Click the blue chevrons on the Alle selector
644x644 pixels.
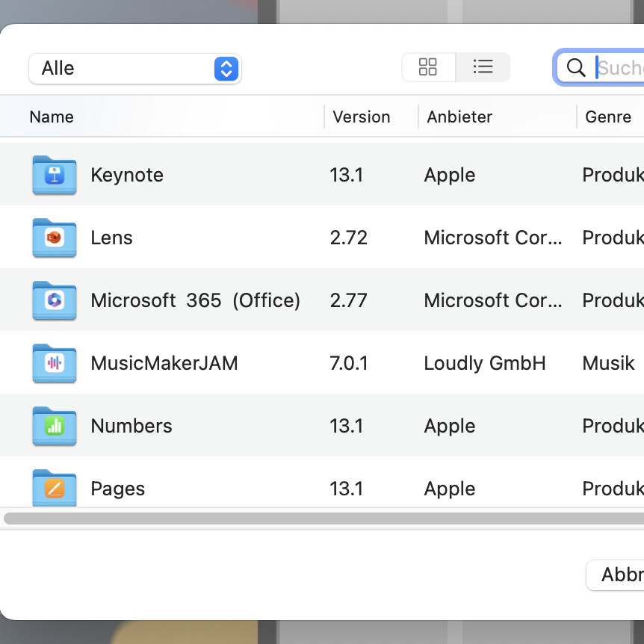(x=225, y=68)
